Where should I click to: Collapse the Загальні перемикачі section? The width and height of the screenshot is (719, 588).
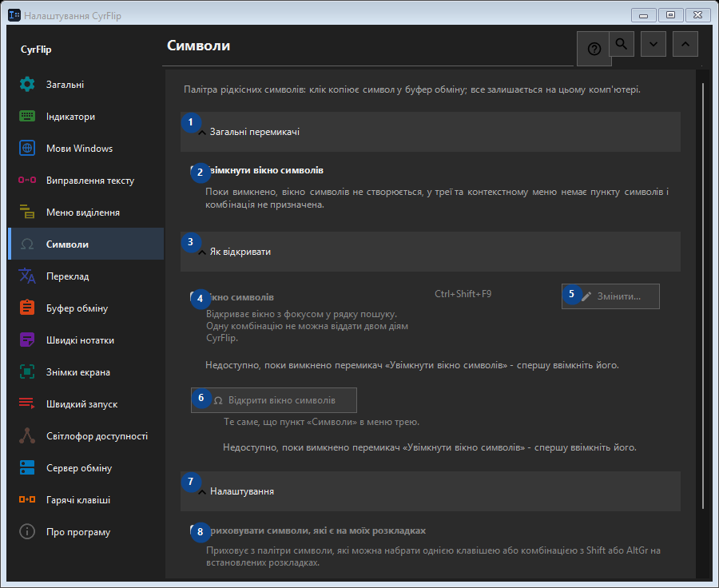pos(430,132)
